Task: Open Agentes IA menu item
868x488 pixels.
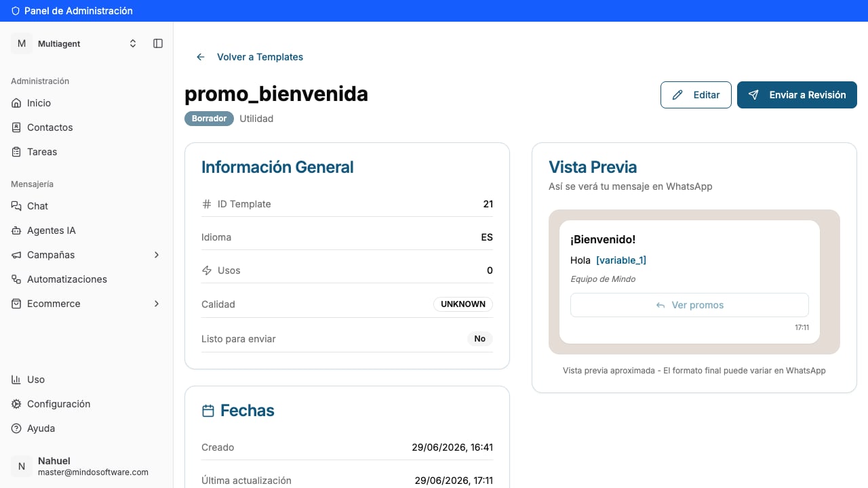Action: [87, 230]
